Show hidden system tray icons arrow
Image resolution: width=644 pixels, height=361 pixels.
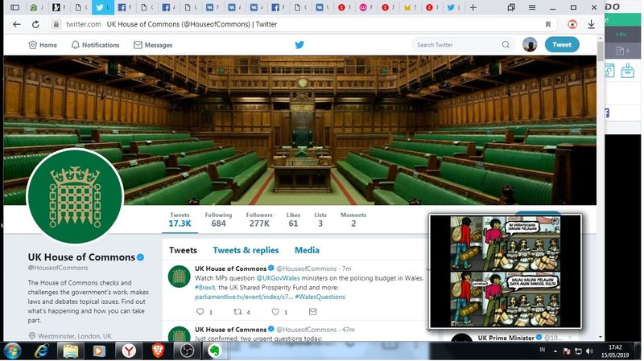click(555, 351)
